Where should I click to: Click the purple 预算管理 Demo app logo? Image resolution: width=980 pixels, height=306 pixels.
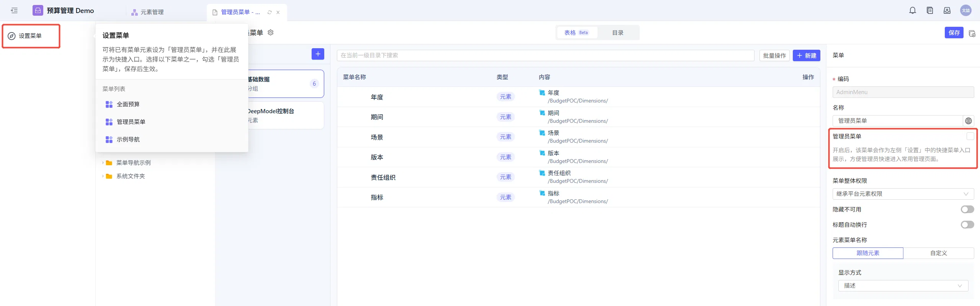pyautogui.click(x=38, y=11)
